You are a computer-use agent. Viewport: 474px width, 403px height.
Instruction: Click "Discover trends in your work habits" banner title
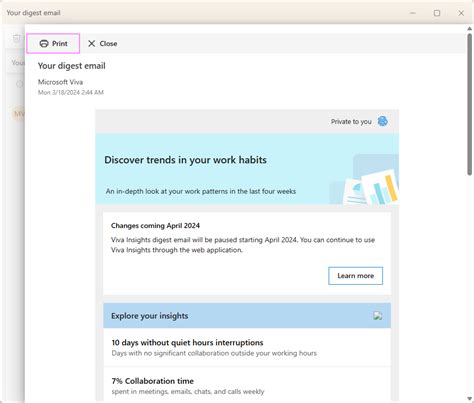point(185,160)
